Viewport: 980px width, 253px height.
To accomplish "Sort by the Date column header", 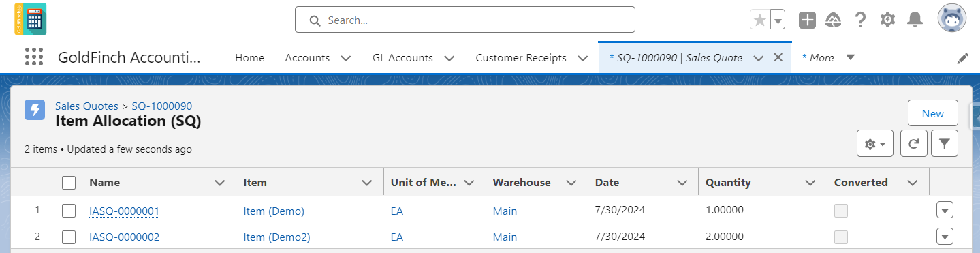I will (x=607, y=183).
